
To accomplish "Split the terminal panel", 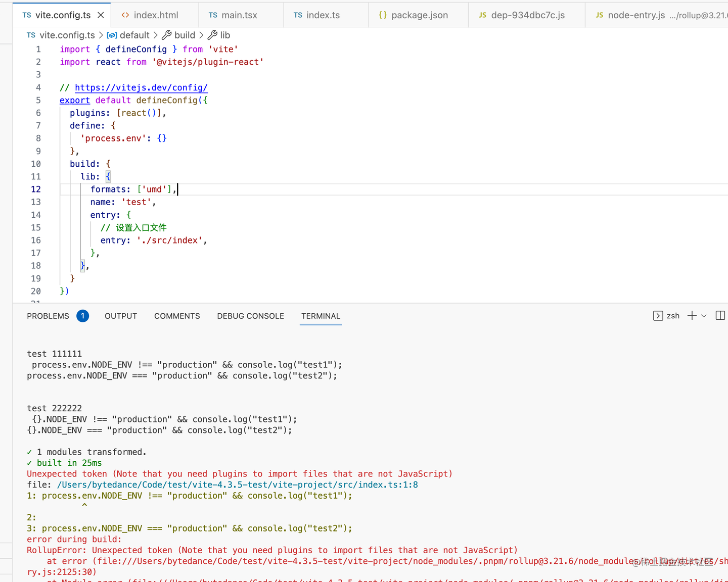I will point(720,316).
